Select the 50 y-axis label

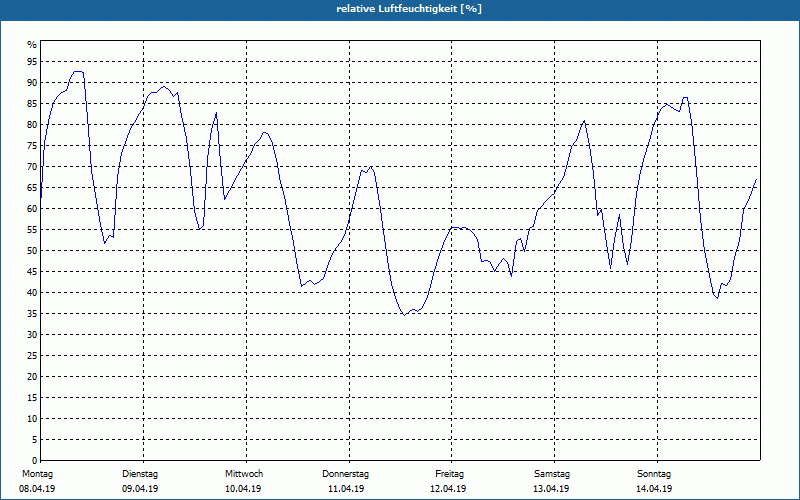point(32,251)
